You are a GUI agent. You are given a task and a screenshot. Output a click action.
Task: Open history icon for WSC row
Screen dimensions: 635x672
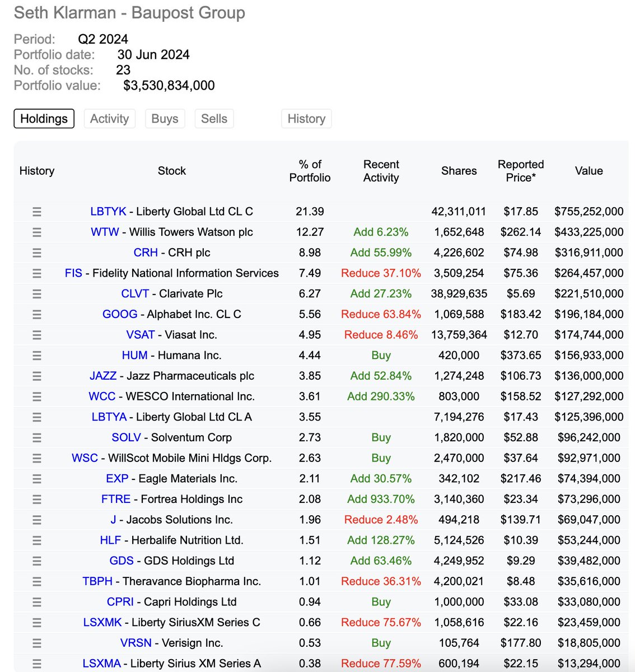click(x=37, y=458)
